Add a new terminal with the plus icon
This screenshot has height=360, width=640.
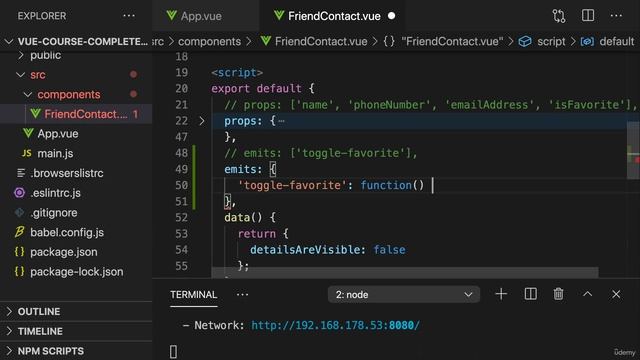point(501,294)
